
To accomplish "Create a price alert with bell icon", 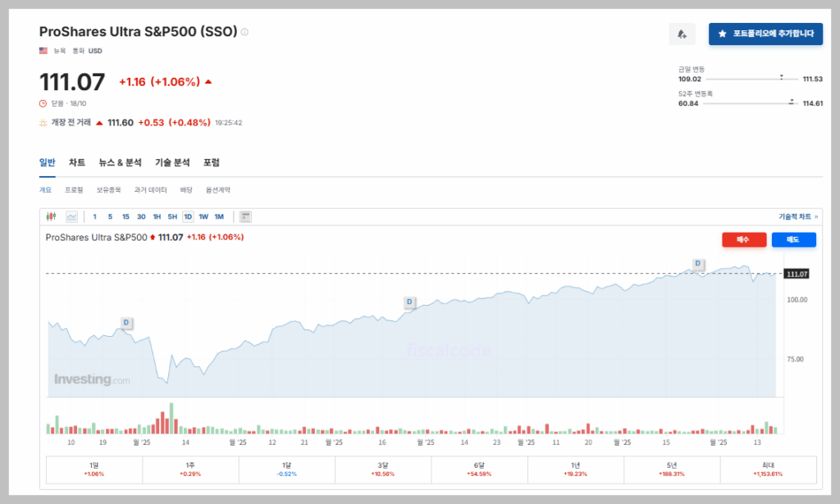I will (682, 34).
